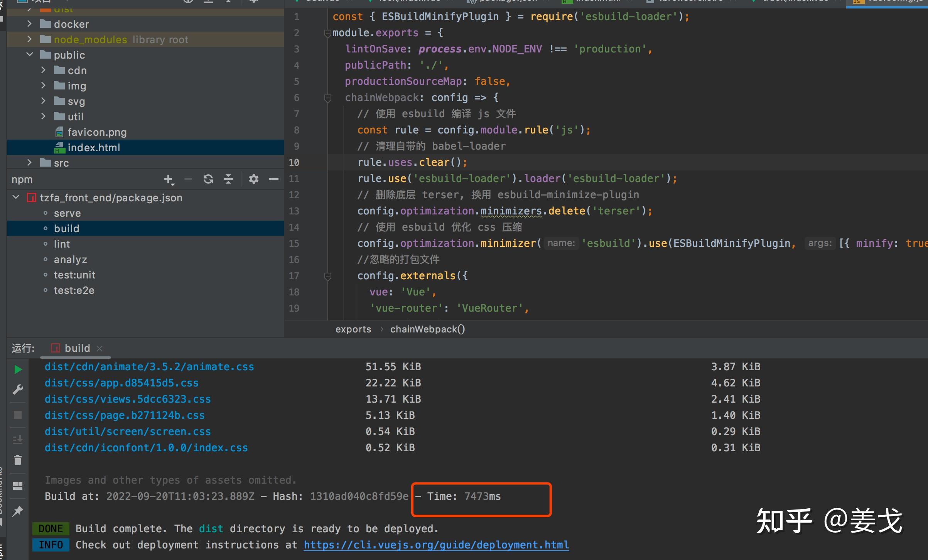Toggle code folding on chainWebpack line
The width and height of the screenshot is (928, 560).
click(x=328, y=98)
